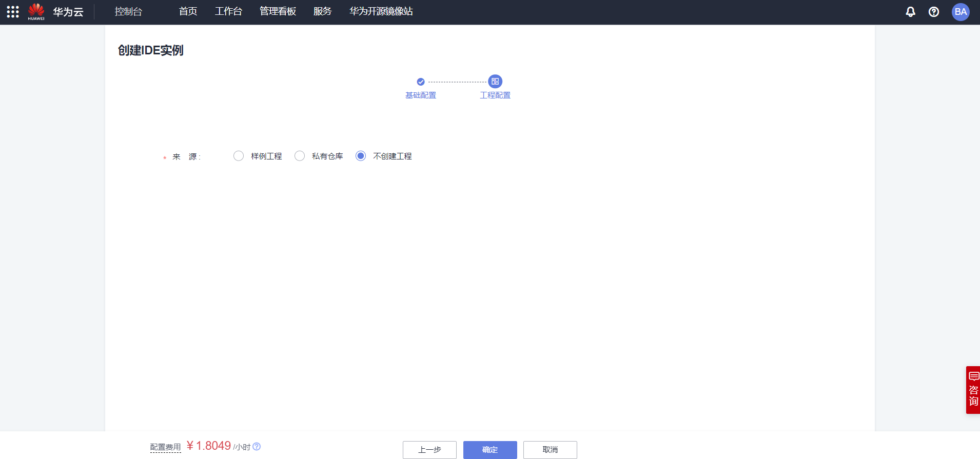
Task: Open the app grid launcher icon
Action: click(13, 12)
